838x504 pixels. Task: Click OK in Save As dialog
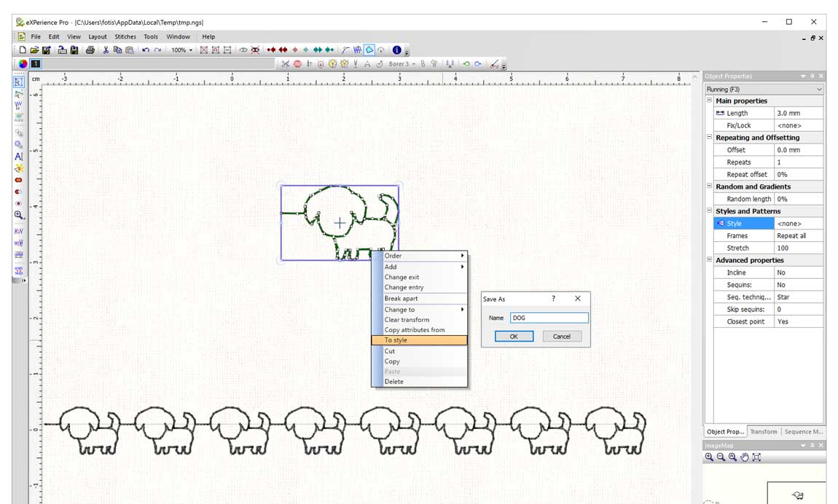[514, 336]
